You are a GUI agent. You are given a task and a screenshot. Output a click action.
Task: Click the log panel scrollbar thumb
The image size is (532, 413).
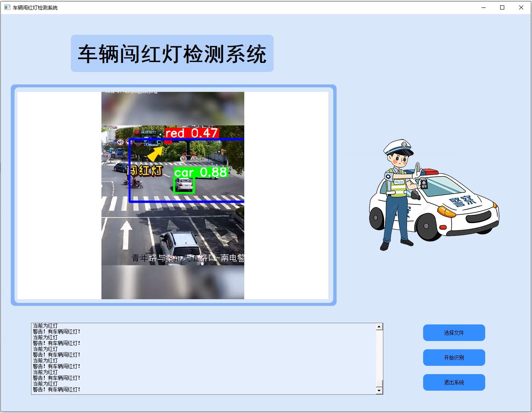[379, 383]
